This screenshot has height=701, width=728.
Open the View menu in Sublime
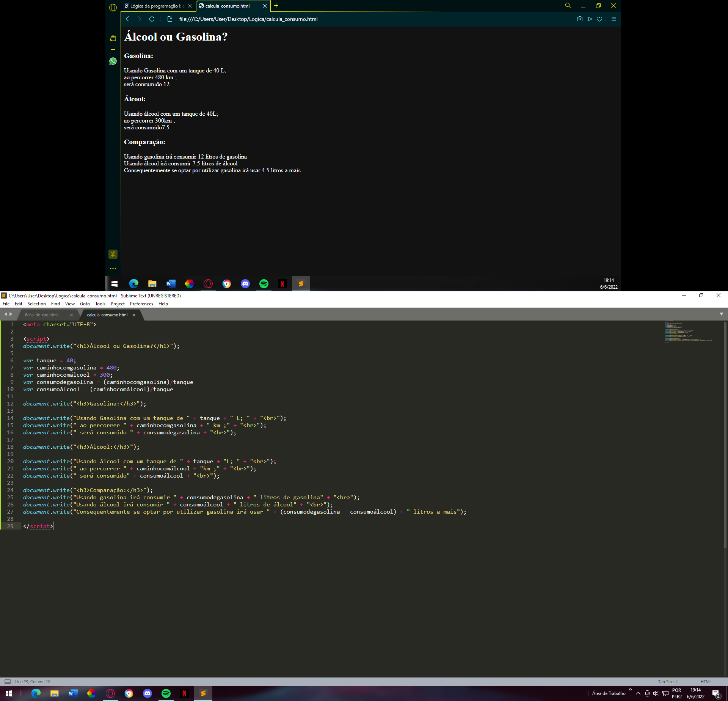(x=70, y=304)
